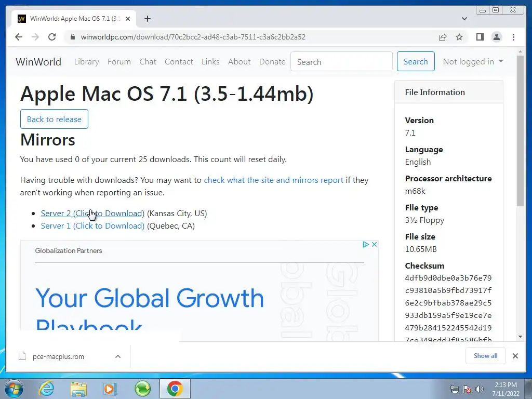Open Chrome side panel
This screenshot has height=399, width=532.
tap(480, 37)
